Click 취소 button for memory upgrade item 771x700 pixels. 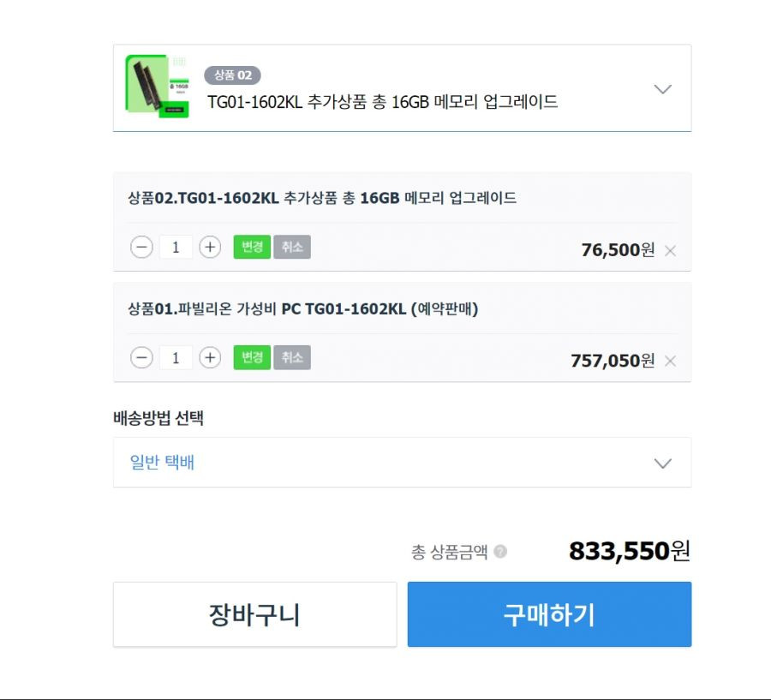(x=292, y=247)
